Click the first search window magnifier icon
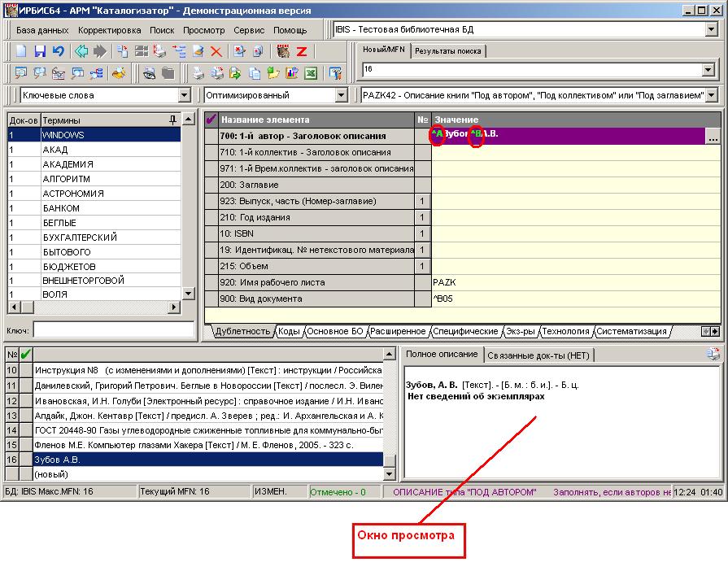This screenshot has width=728, height=584. [x=21, y=73]
